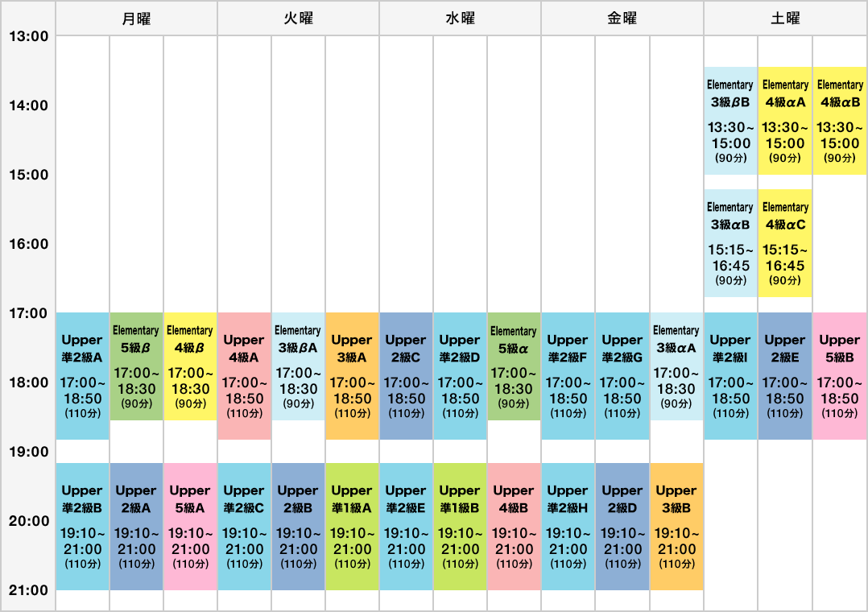Select the Upper 4級A class
Viewport: 868px width, 612px height.
coord(244,376)
